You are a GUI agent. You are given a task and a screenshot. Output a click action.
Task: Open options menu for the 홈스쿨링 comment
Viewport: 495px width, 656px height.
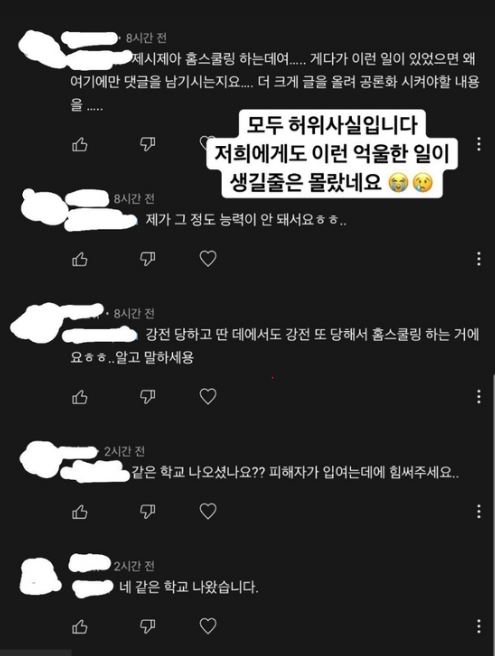pyautogui.click(x=479, y=144)
